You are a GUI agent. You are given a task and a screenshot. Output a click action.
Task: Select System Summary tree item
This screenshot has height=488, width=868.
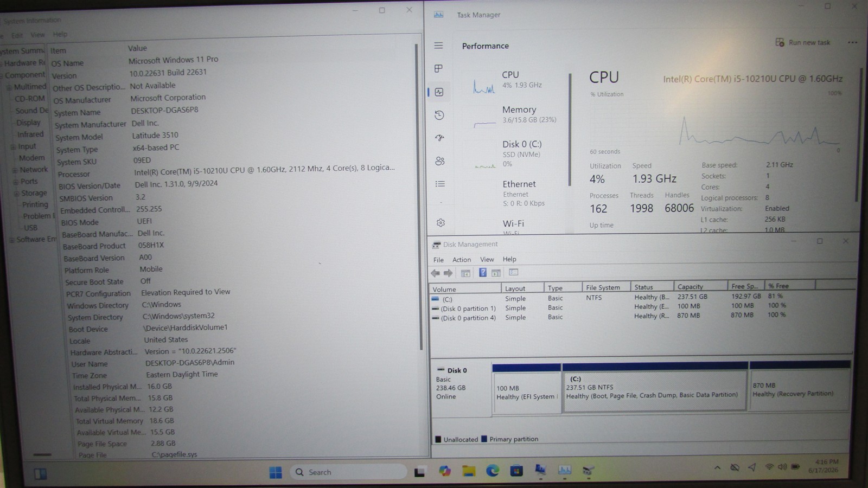pos(22,51)
